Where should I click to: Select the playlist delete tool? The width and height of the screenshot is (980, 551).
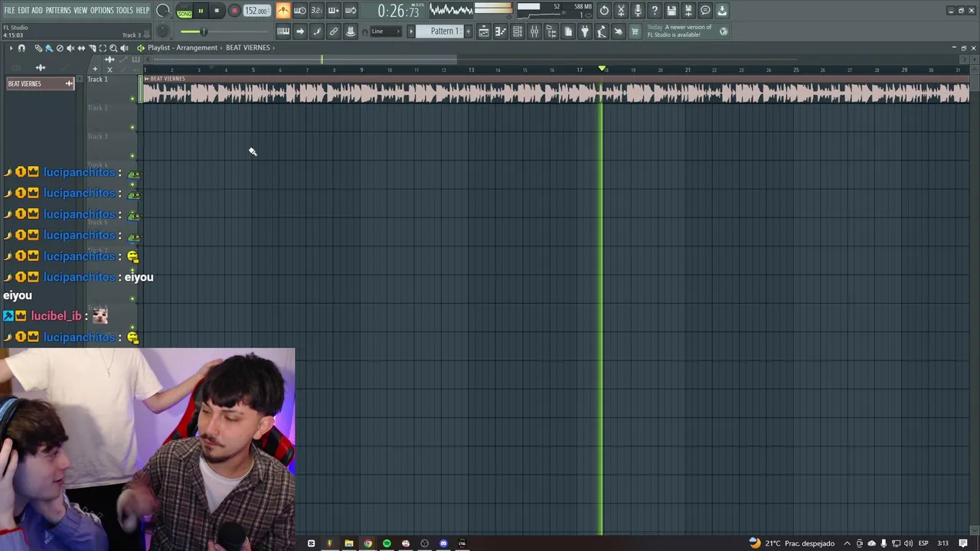point(60,48)
